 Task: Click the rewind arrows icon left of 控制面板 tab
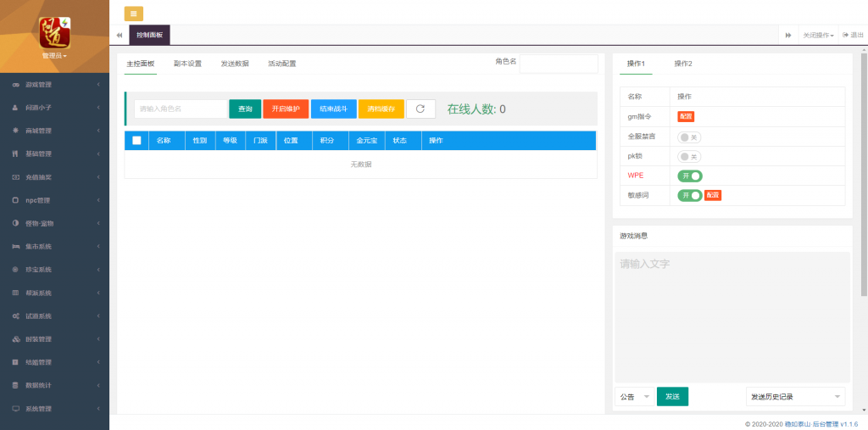[120, 35]
